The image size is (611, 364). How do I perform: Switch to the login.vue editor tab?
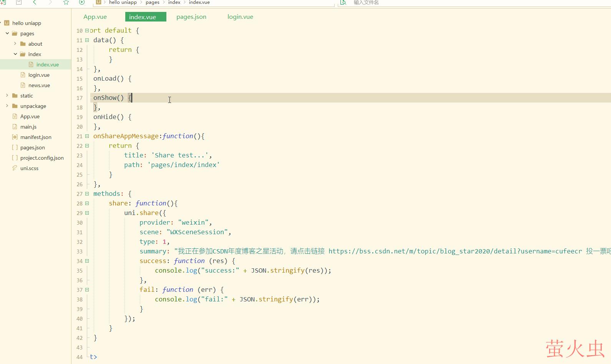click(x=240, y=17)
